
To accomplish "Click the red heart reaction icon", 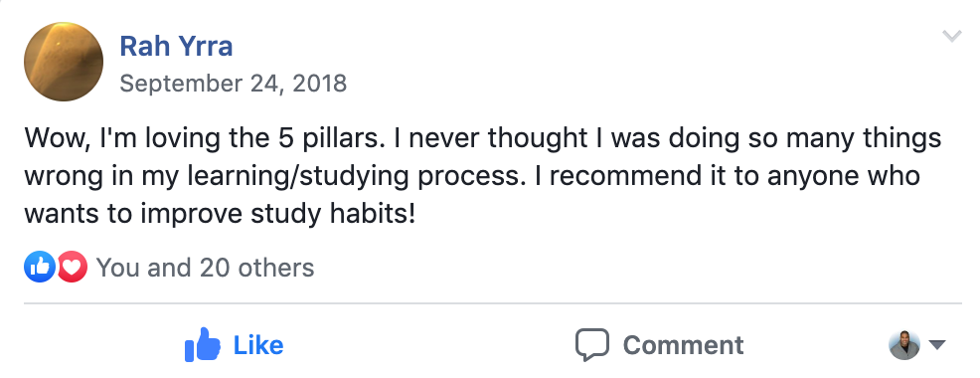I will coord(72,268).
